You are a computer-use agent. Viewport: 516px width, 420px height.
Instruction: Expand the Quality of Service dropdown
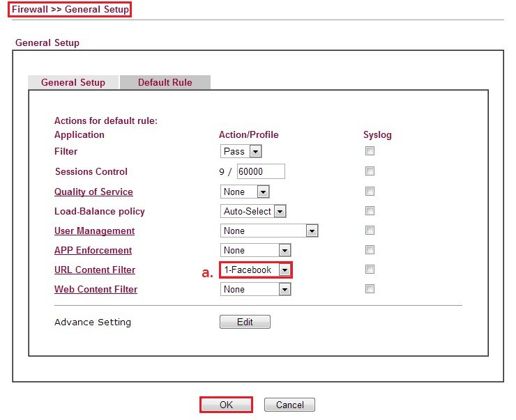(x=245, y=192)
